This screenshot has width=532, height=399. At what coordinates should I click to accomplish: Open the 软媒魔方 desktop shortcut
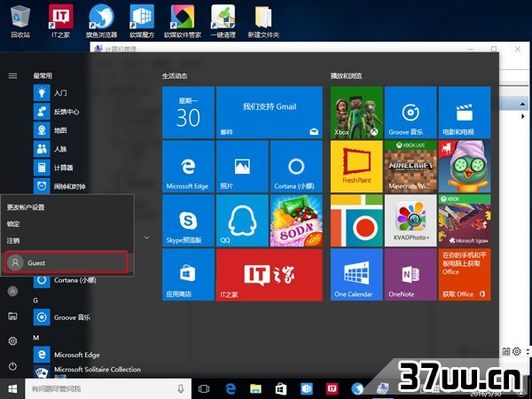coord(142,21)
